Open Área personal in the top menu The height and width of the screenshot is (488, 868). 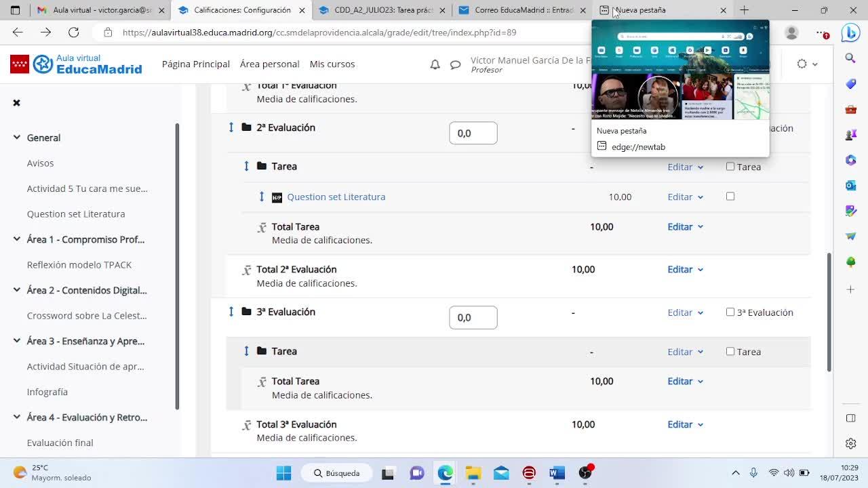[x=269, y=64]
